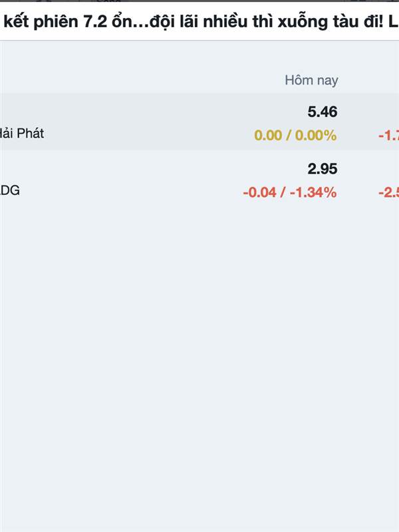The height and width of the screenshot is (532, 399).
Task: Click the yellow 0.00 / 0.00% change
Action: 295,136
